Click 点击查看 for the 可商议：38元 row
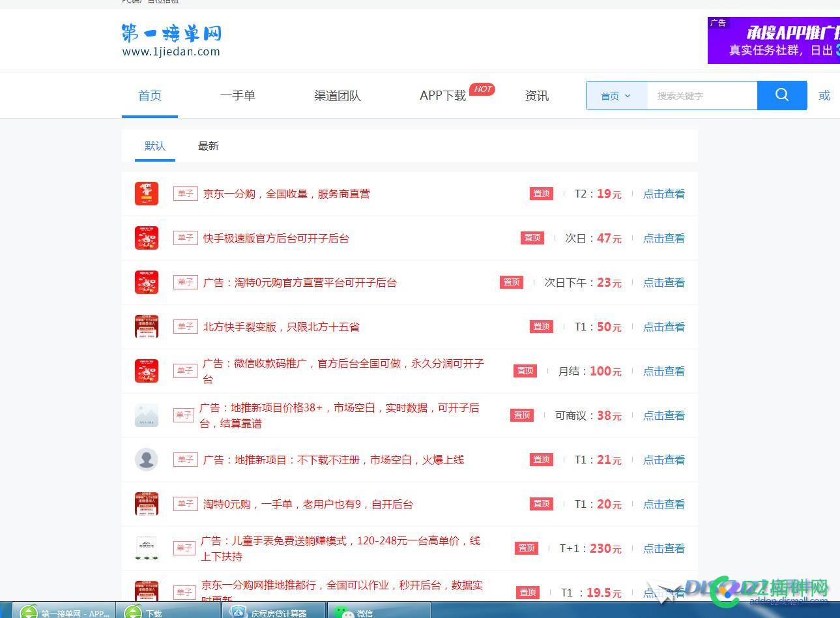 click(664, 415)
